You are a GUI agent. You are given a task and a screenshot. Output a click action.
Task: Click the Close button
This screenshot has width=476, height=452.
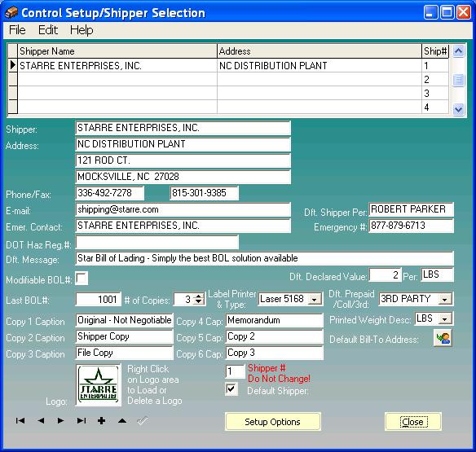(x=413, y=422)
